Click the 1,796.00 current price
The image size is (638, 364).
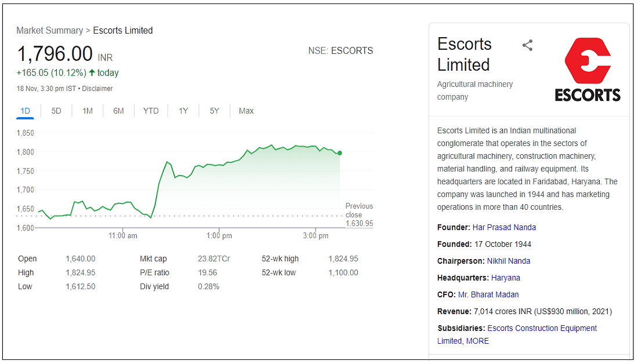click(x=55, y=54)
